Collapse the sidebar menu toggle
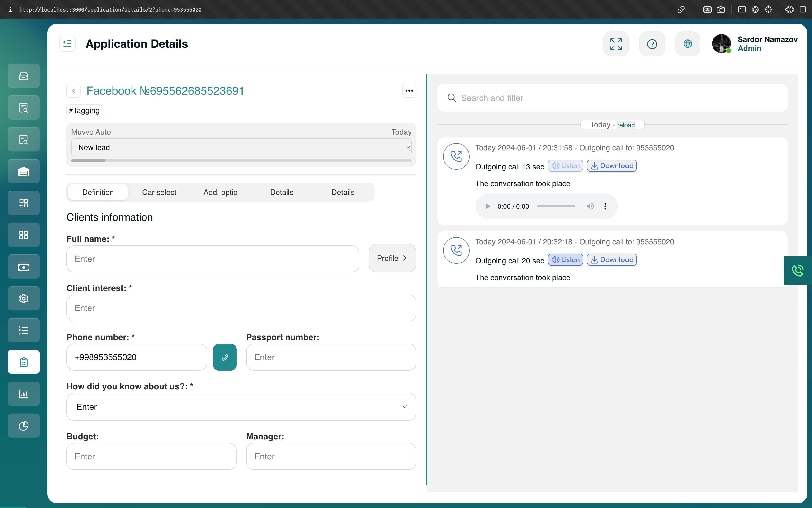Viewport: 812px width, 508px height. click(67, 44)
